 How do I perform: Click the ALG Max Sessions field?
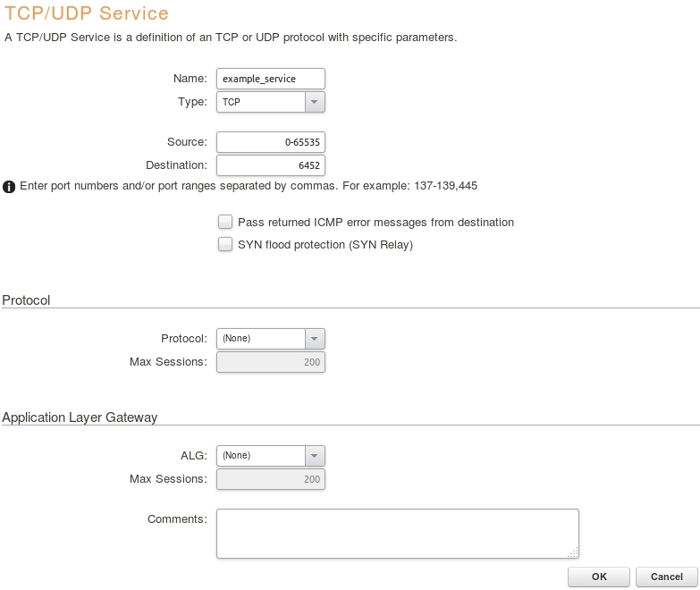270,479
